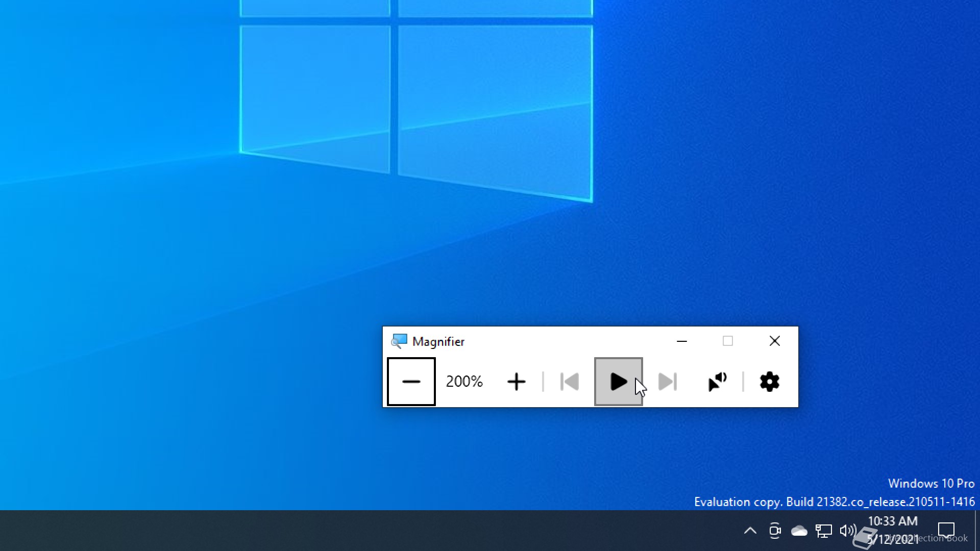Skip to the next sentence in Magnifier reading
The height and width of the screenshot is (551, 980).
(667, 382)
